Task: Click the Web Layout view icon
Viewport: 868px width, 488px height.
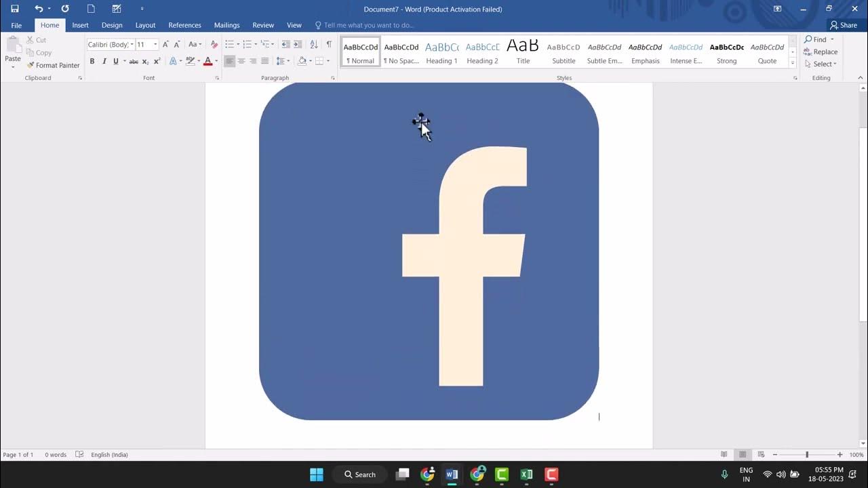Action: tap(761, 455)
